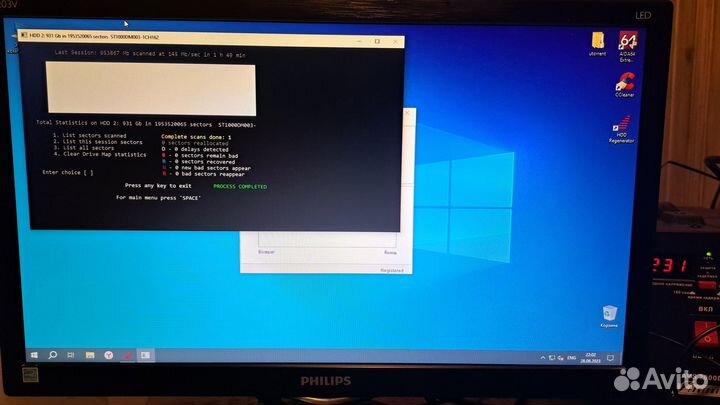Image resolution: width=720 pixels, height=405 pixels.
Task: Switch ENG input language indicator
Action: (x=572, y=358)
